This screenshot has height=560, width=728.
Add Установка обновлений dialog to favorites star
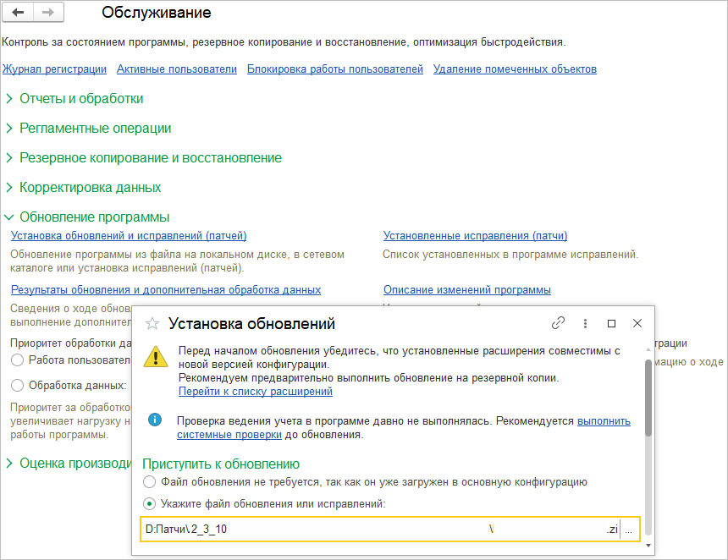[152, 323]
